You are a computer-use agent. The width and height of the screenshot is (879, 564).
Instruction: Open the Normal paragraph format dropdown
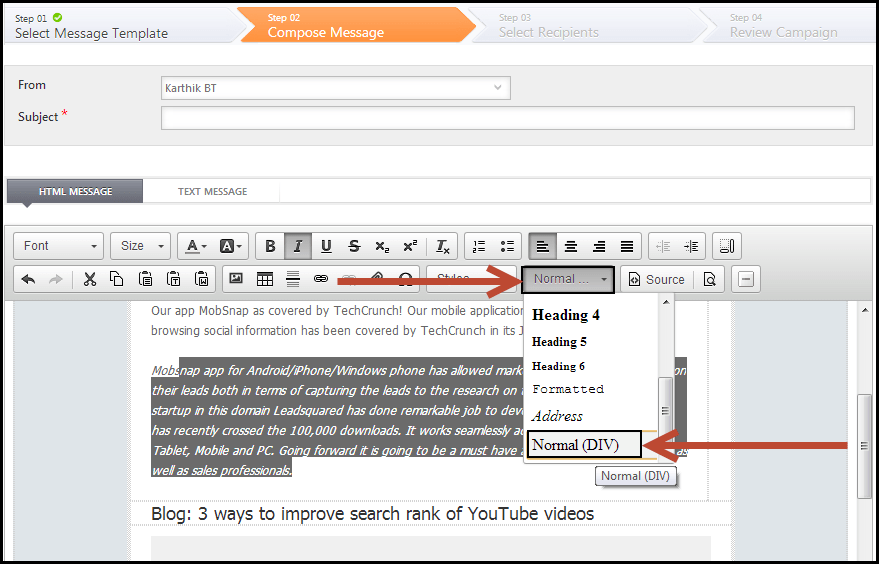[x=568, y=279]
